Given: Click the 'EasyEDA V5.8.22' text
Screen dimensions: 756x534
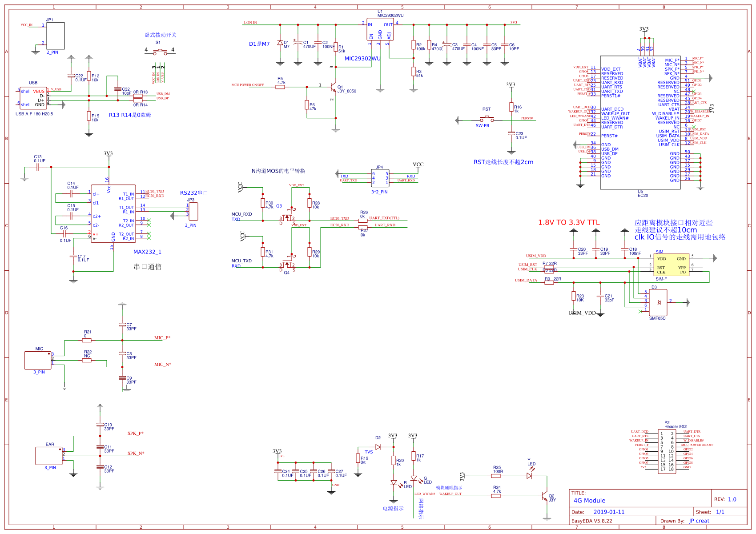Looking at the screenshot, I should 591,521.
